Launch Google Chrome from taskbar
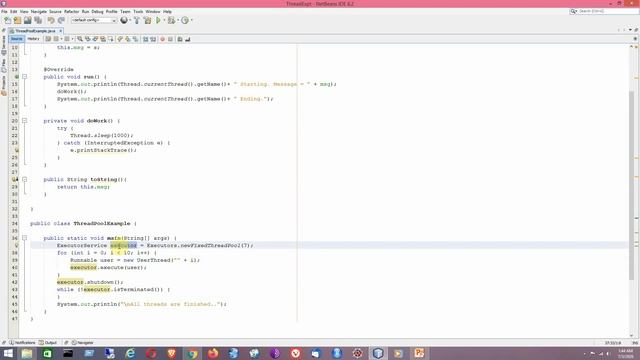The height and width of the screenshot is (360, 640). [192, 353]
